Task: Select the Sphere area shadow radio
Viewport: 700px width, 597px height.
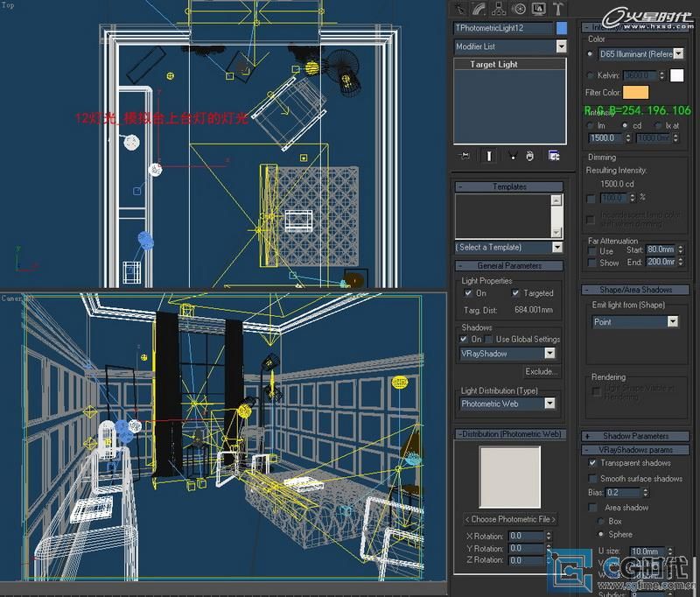Action: (601, 534)
